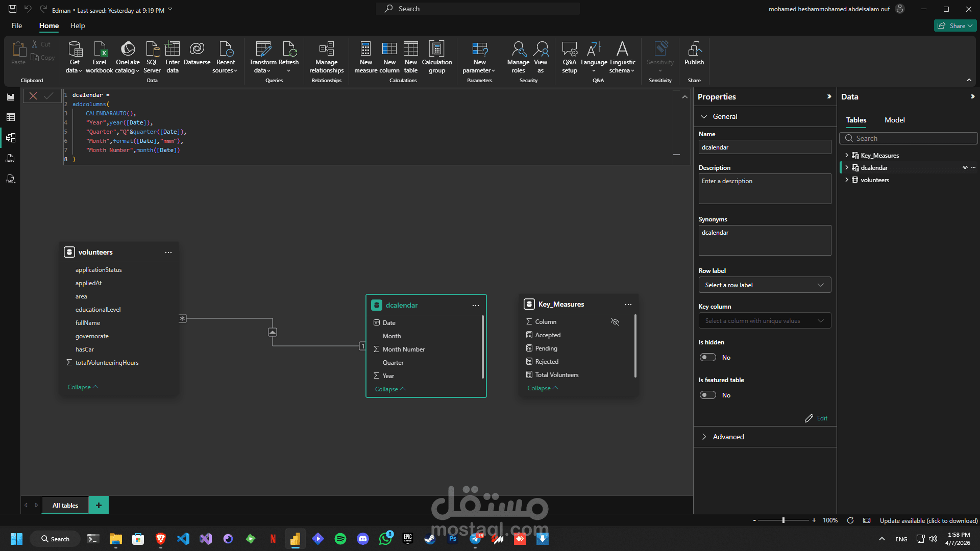Toggle the Is featured table switch

(707, 395)
